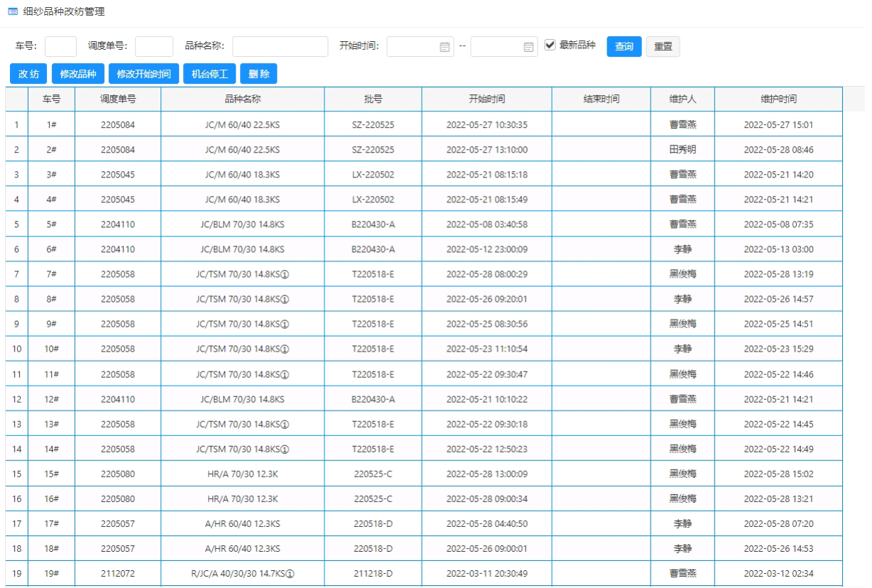Click HR/A 70/30 12.3K in row 15#
The height and width of the screenshot is (588, 872).
coord(243,474)
